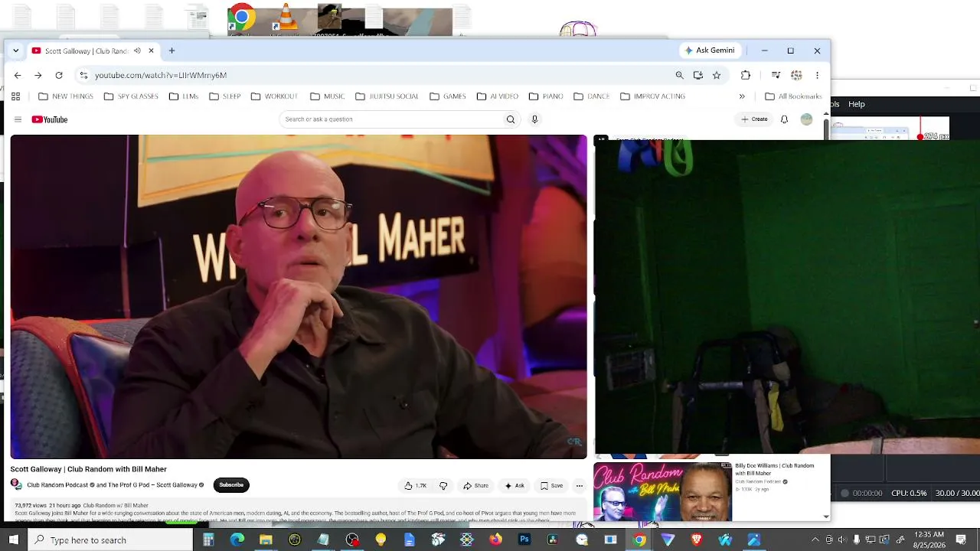Click the zoom magnifier icon in address bar
The image size is (980, 551).
tap(679, 75)
